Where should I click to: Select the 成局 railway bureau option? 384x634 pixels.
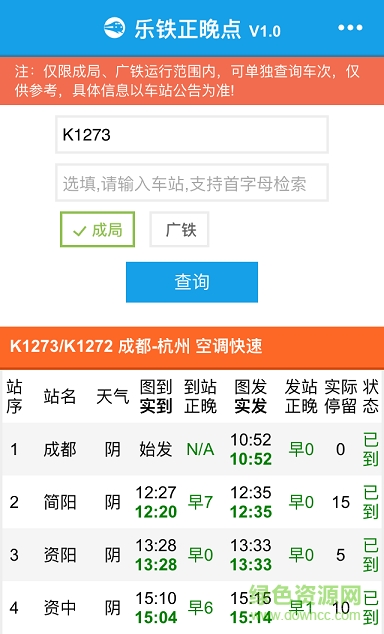click(x=97, y=229)
